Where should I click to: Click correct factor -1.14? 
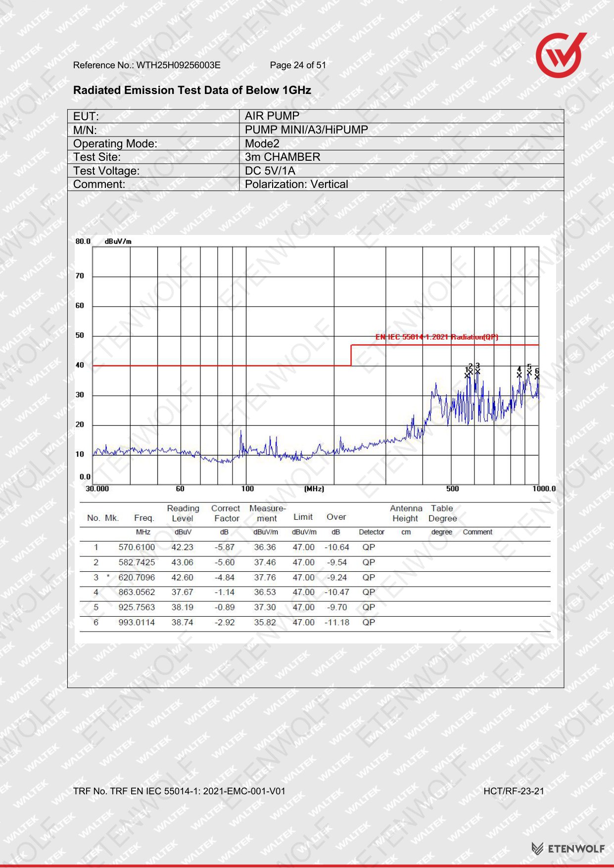[x=225, y=592]
